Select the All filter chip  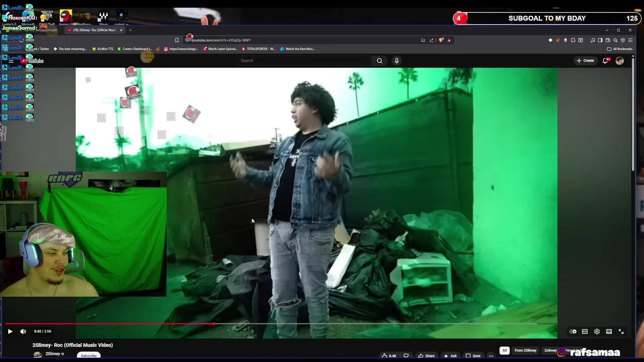(505, 350)
